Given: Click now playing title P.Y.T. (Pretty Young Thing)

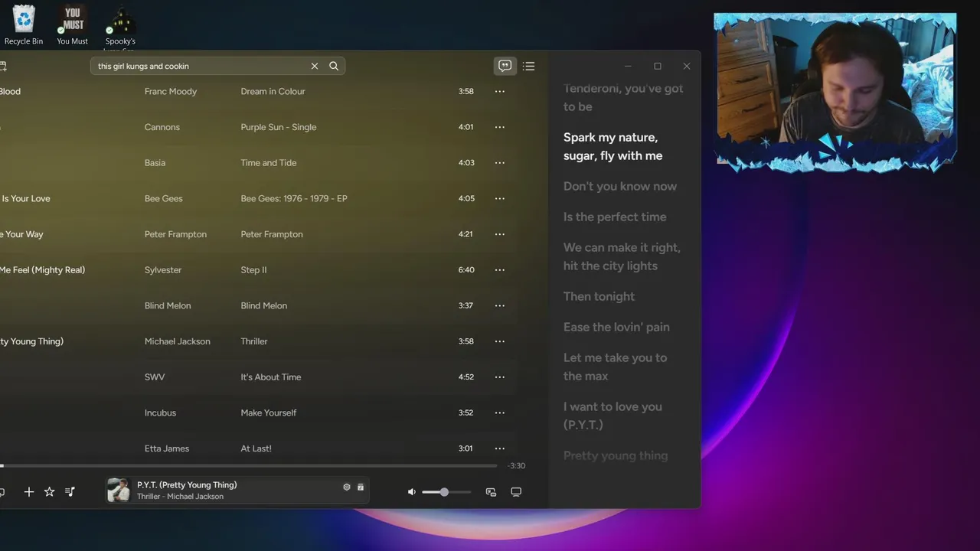Looking at the screenshot, I should point(187,484).
